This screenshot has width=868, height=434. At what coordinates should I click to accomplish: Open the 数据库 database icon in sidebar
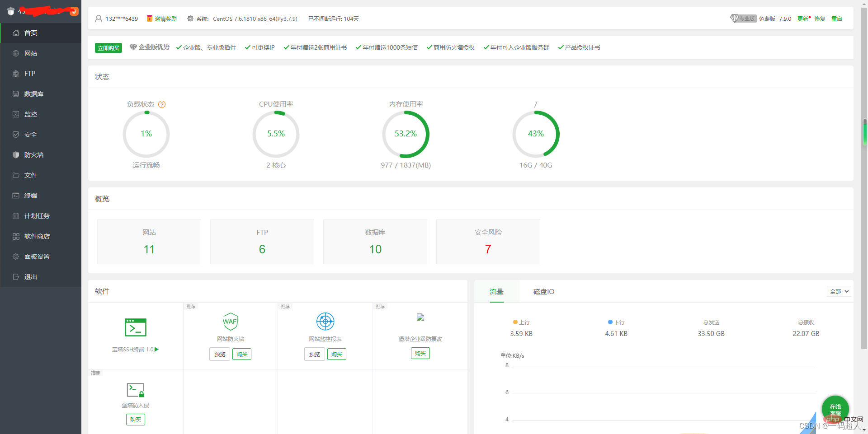pos(16,94)
